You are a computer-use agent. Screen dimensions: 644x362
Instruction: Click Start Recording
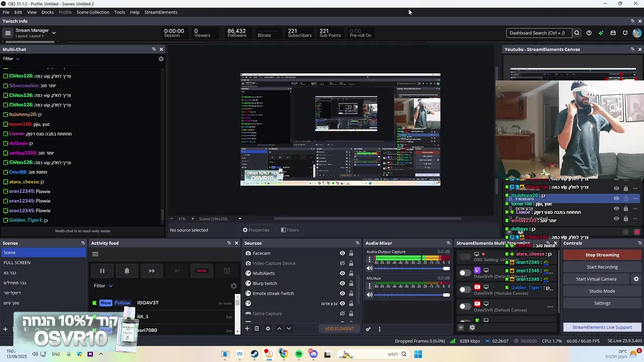click(x=602, y=267)
